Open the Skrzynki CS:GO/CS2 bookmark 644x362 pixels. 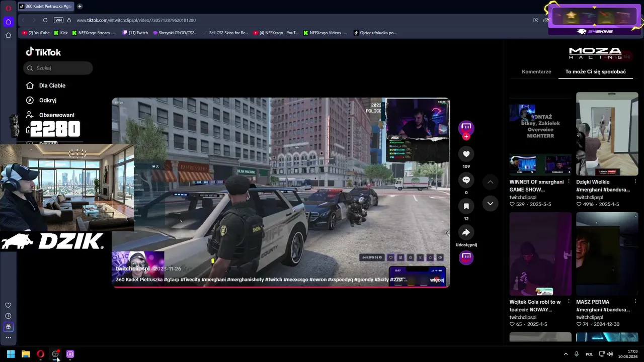pyautogui.click(x=175, y=33)
